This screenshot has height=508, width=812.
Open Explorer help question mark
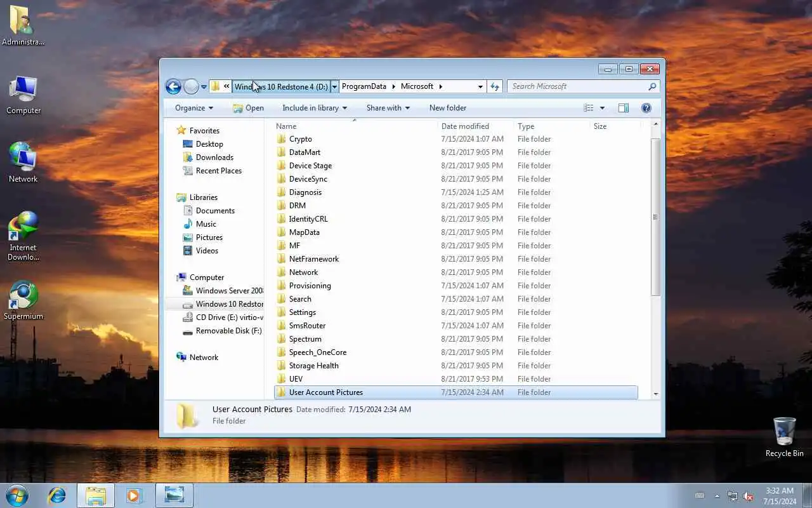[646, 108]
